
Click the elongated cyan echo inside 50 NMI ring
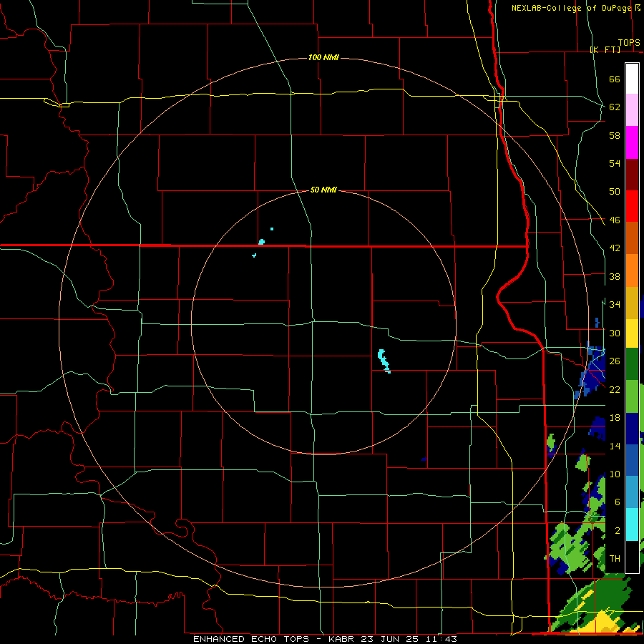(x=384, y=361)
